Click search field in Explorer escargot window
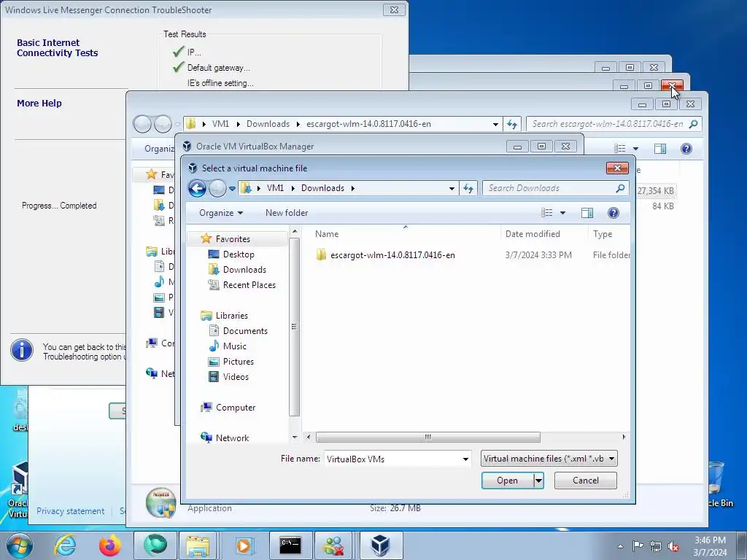This screenshot has width=747, height=560. click(608, 124)
